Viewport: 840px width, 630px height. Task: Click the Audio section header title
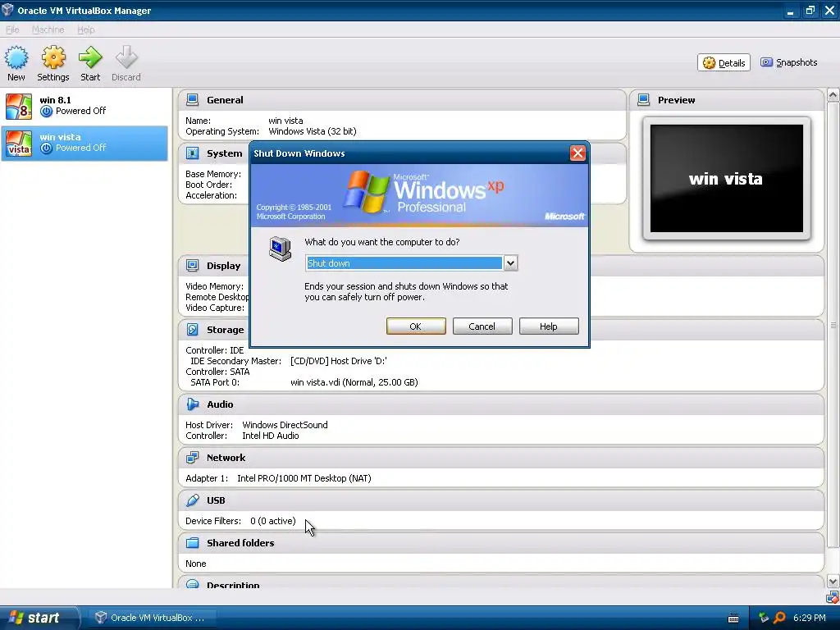pos(220,404)
